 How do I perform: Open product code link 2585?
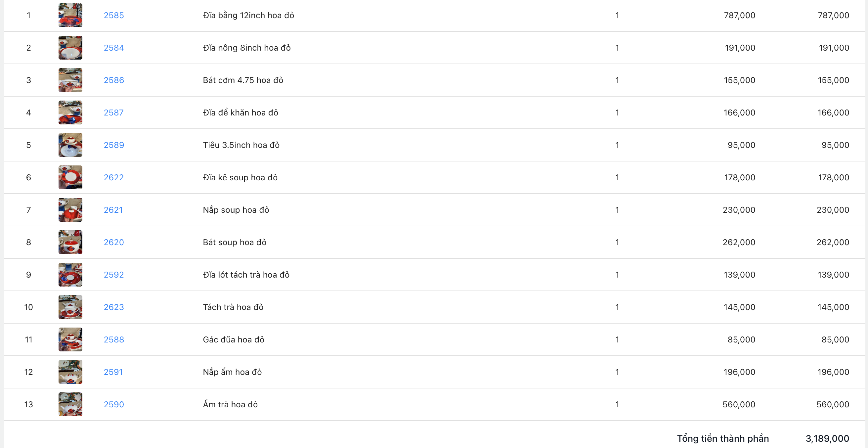click(113, 15)
